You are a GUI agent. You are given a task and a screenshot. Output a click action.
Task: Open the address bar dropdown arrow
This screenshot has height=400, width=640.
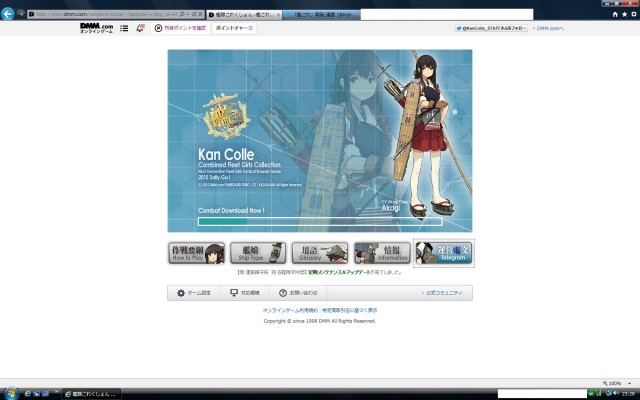click(188, 14)
